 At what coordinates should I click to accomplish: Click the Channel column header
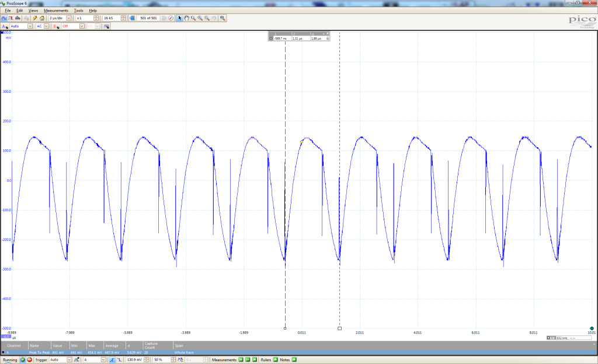point(14,346)
